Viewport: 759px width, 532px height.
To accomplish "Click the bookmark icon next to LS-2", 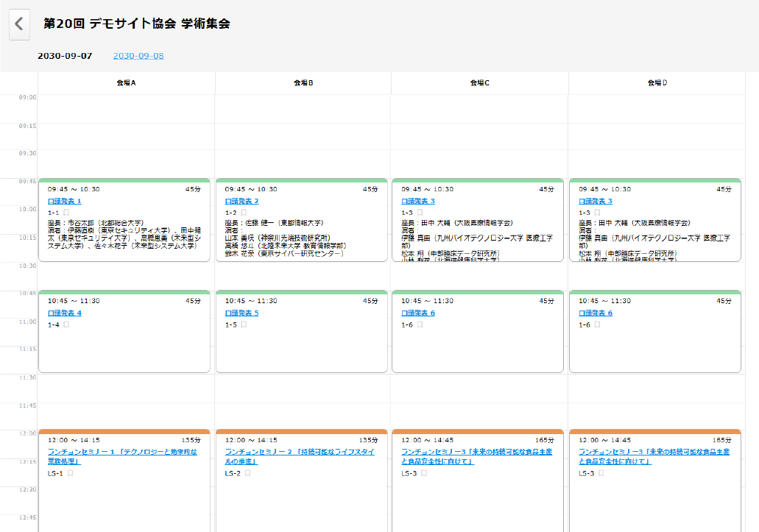I will pyautogui.click(x=247, y=473).
